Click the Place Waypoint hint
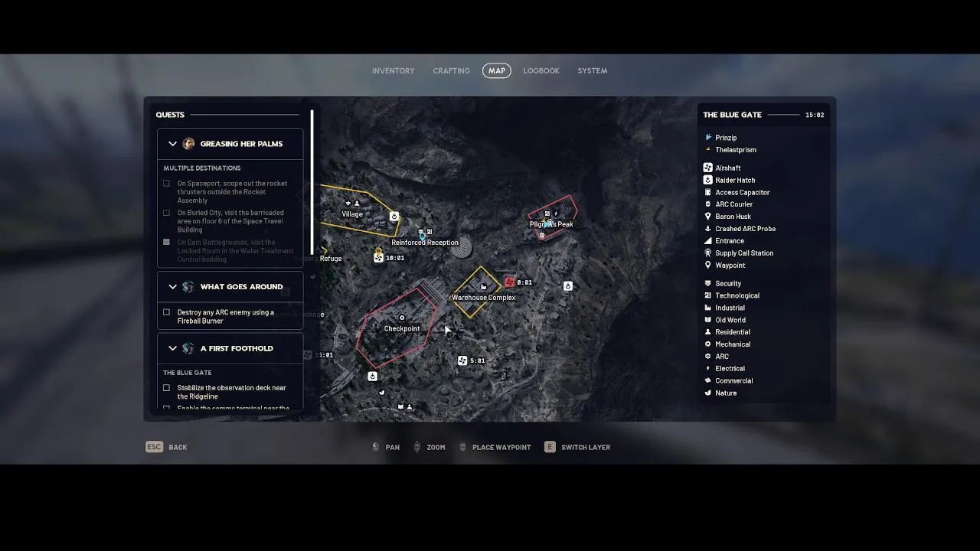This screenshot has height=551, width=980. click(x=495, y=447)
